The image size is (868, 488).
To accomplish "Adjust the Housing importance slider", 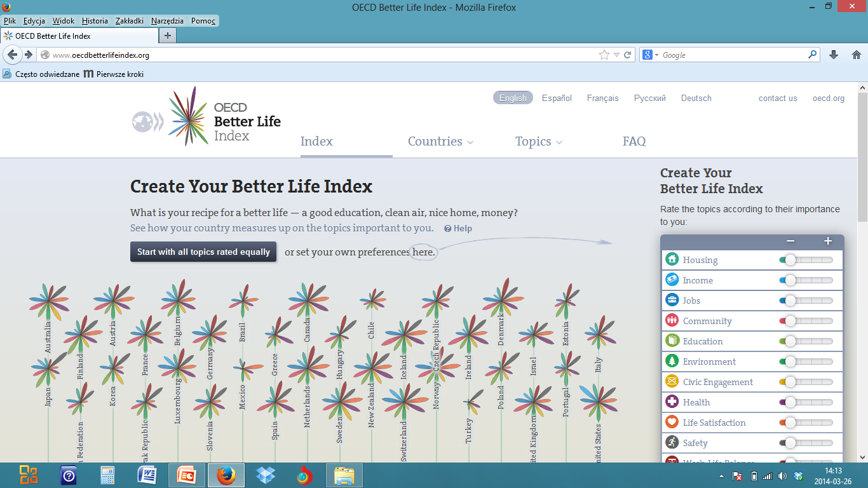I will [x=806, y=259].
